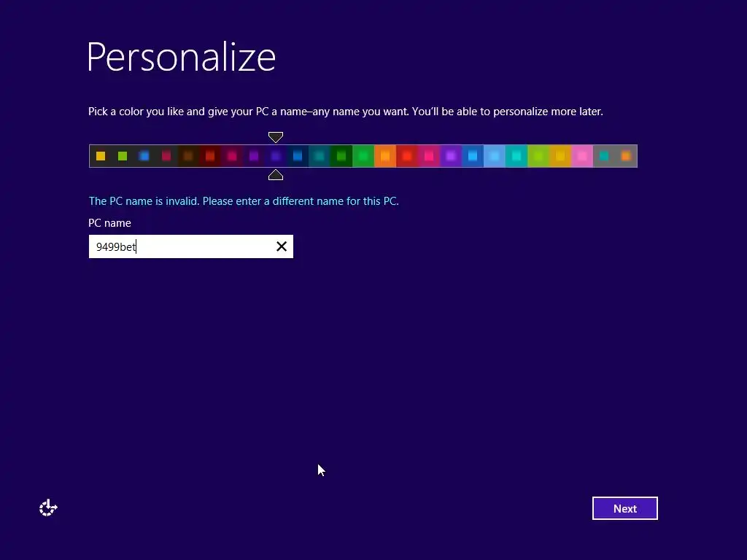Click the 'PC name' field label
Image resolution: width=747 pixels, height=560 pixels.
(x=109, y=223)
